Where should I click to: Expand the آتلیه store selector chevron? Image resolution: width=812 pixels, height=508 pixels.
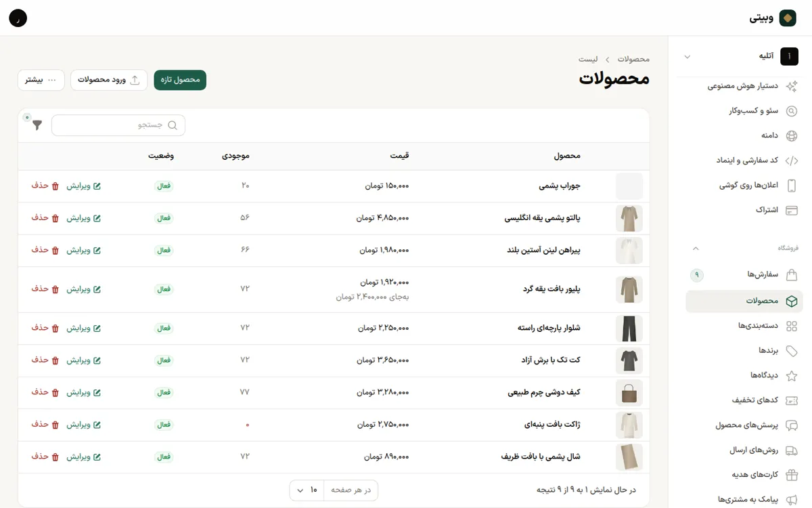(x=687, y=57)
